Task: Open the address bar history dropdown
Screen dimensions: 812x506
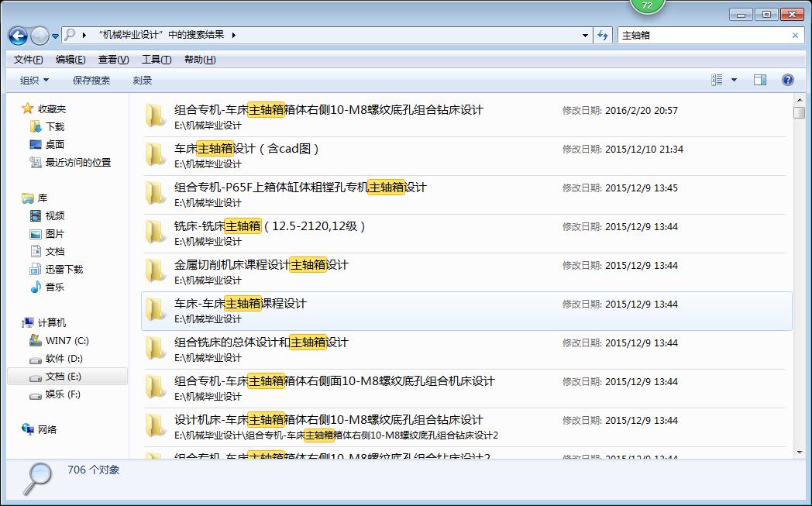Action: pyautogui.click(x=585, y=35)
